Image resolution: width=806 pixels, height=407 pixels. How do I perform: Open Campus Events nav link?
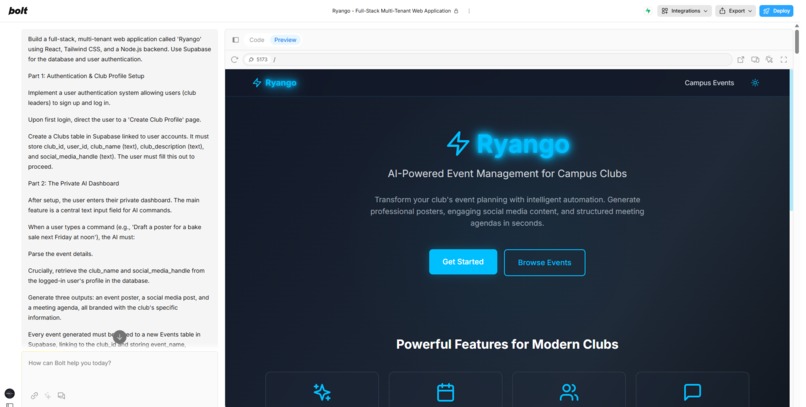point(709,83)
